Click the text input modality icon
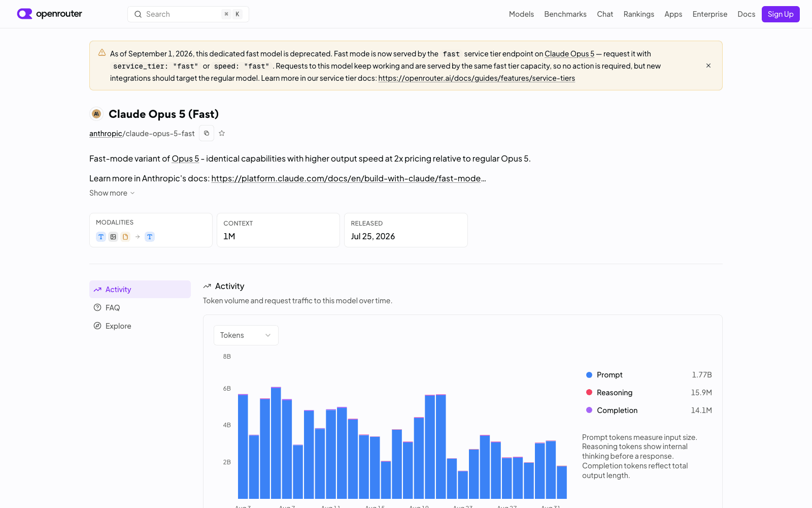 pyautogui.click(x=101, y=237)
